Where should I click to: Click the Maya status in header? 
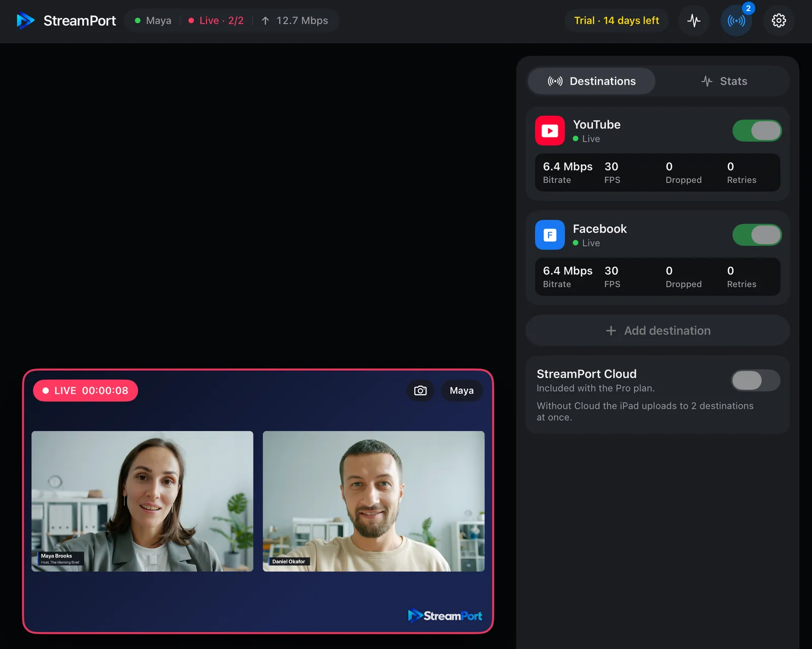pyautogui.click(x=153, y=21)
